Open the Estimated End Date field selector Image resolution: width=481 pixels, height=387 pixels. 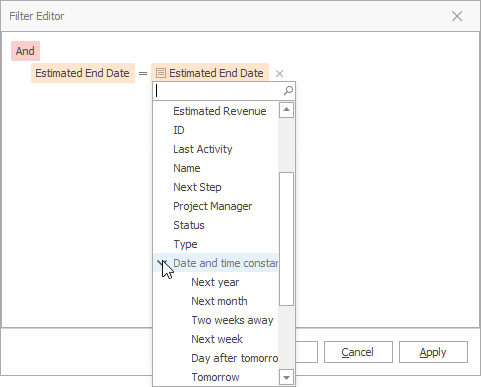pyautogui.click(x=83, y=73)
